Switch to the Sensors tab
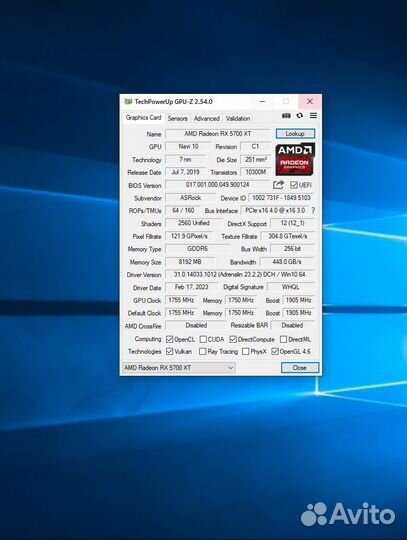 177,118
